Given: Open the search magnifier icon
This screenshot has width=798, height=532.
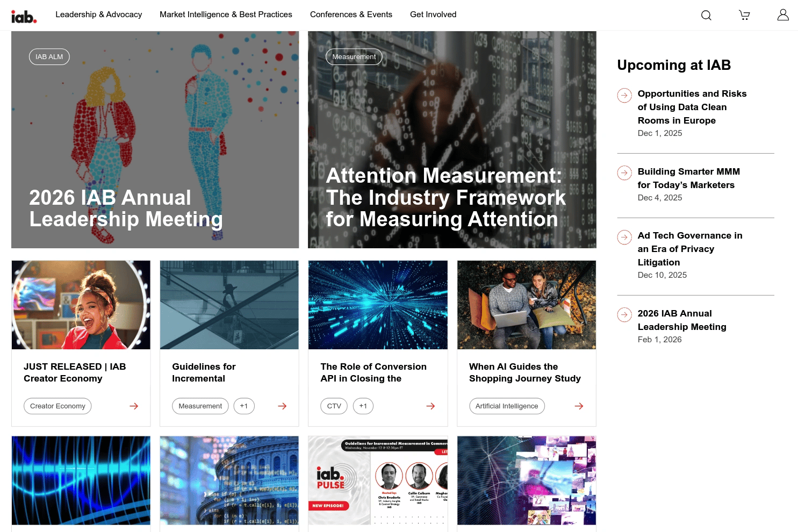Looking at the screenshot, I should (x=706, y=15).
